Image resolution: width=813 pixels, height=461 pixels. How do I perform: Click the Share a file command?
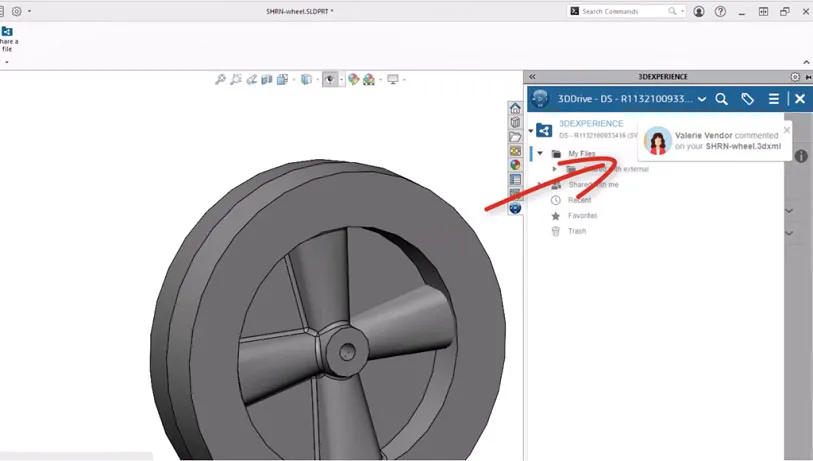tap(8, 39)
